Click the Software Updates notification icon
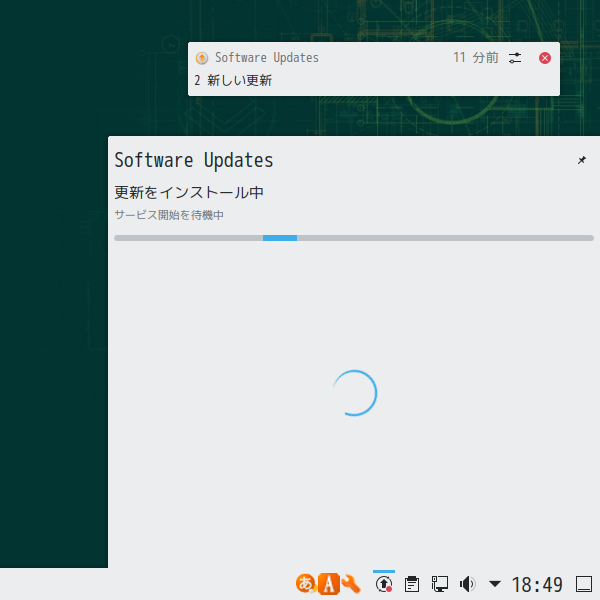Screen dimensions: 600x600 [202, 58]
